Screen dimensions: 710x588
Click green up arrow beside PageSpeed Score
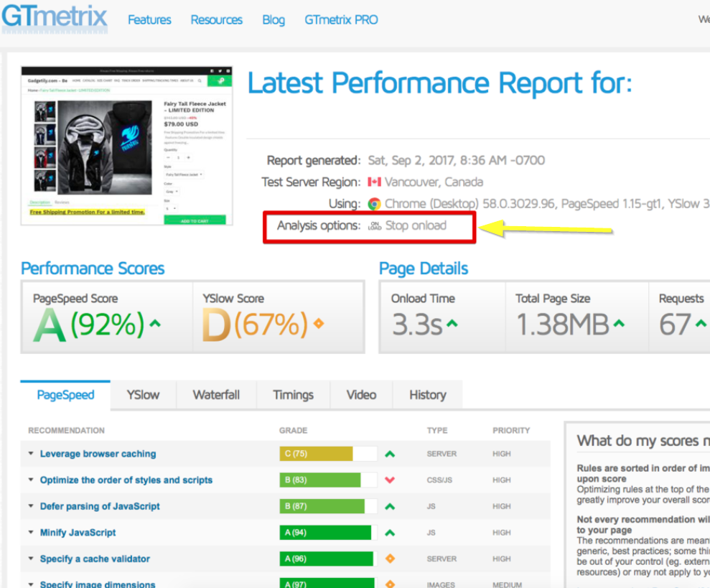(x=155, y=324)
